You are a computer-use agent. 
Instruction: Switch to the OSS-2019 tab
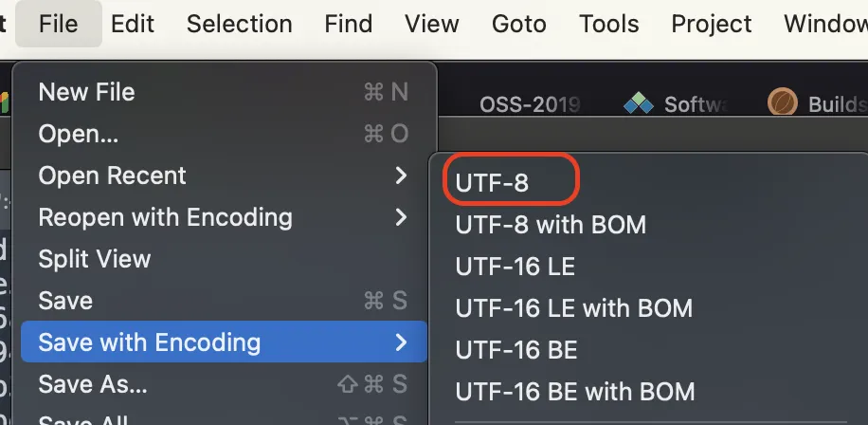click(x=530, y=104)
